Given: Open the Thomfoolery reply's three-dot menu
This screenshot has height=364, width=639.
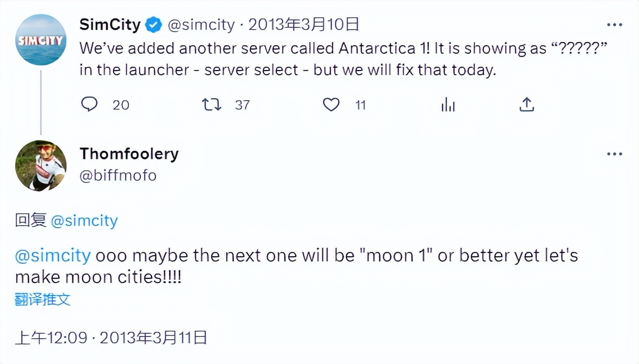Looking at the screenshot, I should (x=614, y=154).
